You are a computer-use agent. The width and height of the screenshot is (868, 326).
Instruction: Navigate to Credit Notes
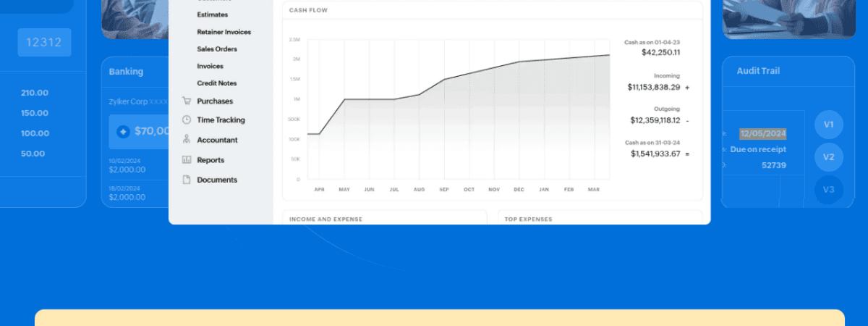coord(216,83)
